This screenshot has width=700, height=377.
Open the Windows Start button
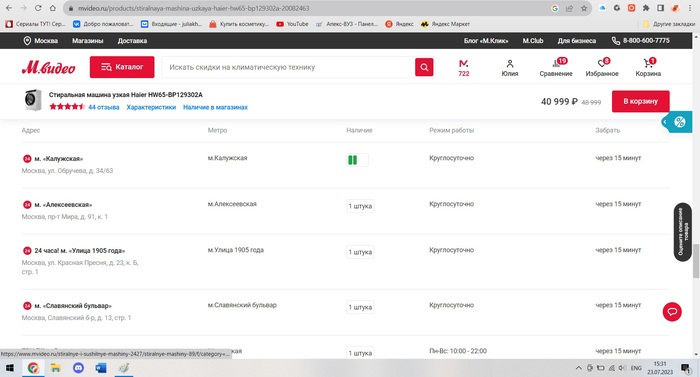9,368
